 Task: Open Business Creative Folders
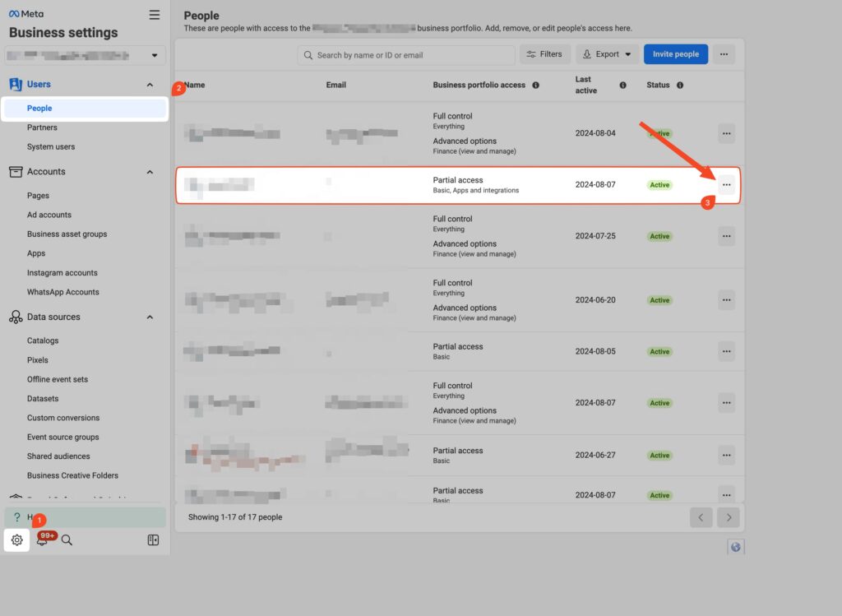click(72, 476)
